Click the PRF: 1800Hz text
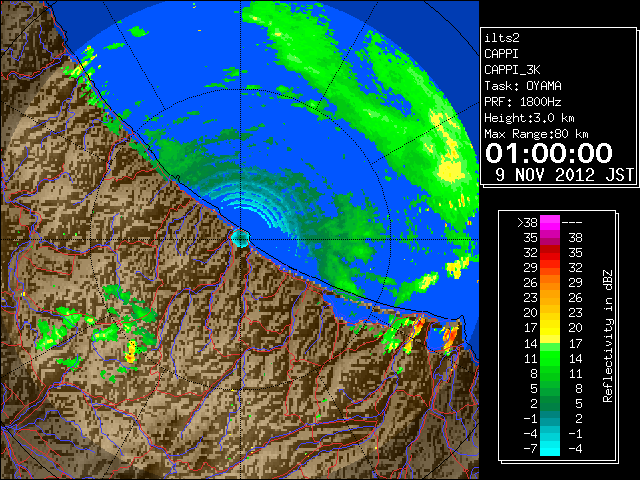 (x=522, y=102)
